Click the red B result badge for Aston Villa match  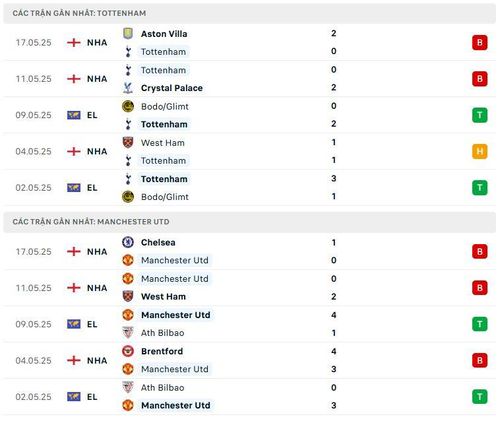click(480, 43)
